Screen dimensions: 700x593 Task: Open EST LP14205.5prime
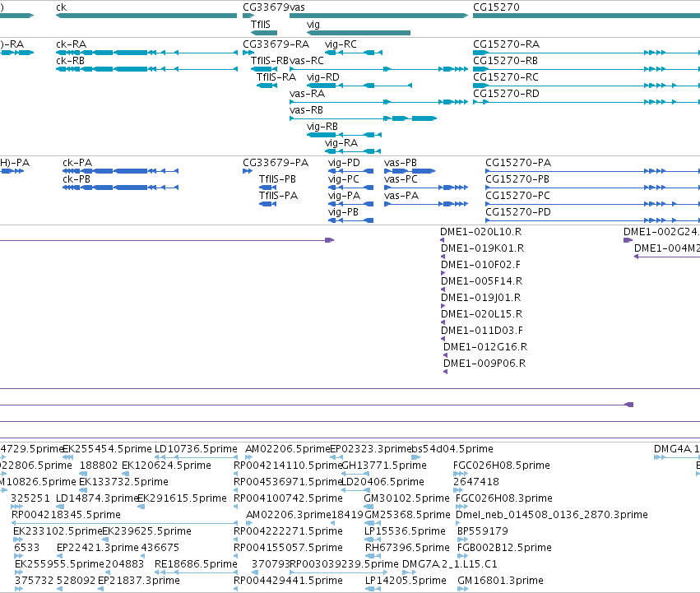click(406, 581)
